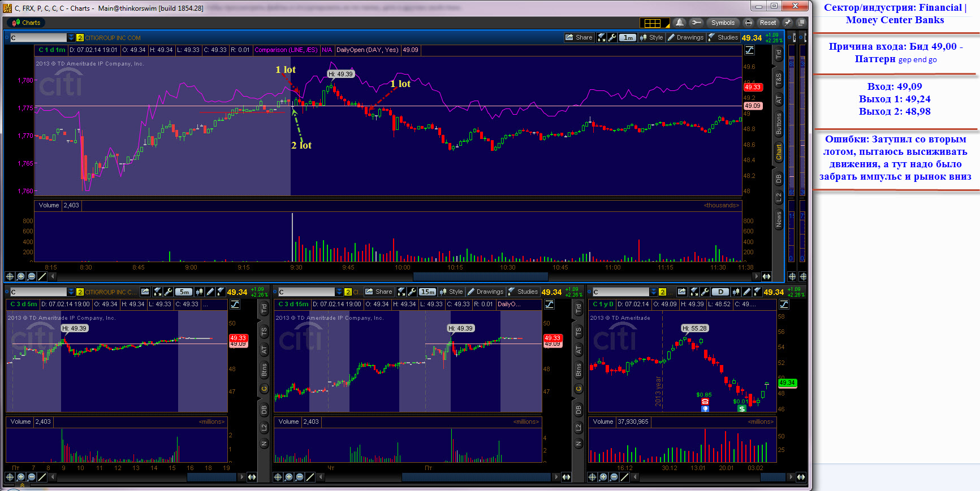
Task: Open the Charts tab
Action: click(x=27, y=23)
